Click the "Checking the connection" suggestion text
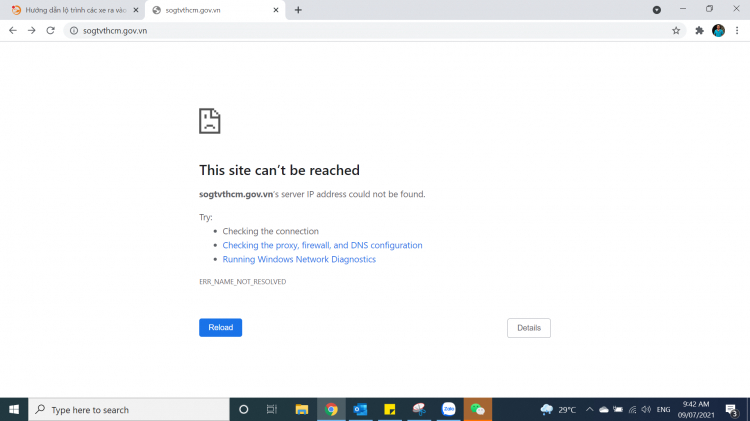750x421 pixels. click(270, 231)
